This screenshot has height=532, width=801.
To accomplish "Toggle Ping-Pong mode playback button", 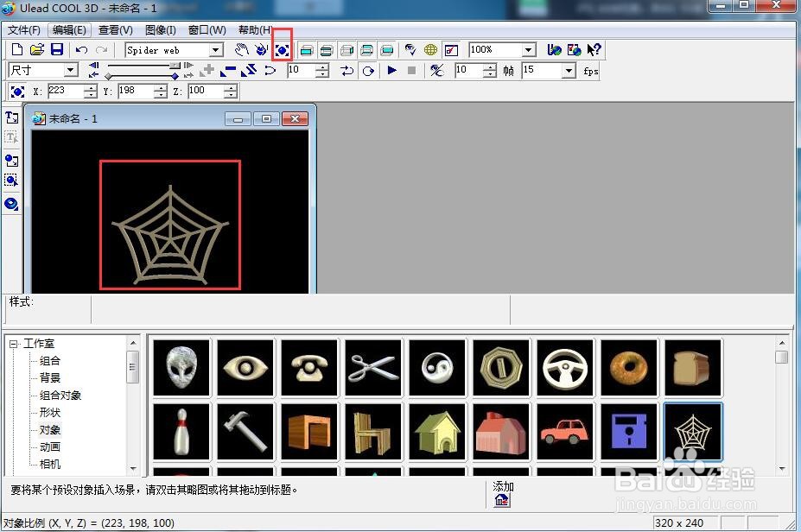I will coord(347,71).
